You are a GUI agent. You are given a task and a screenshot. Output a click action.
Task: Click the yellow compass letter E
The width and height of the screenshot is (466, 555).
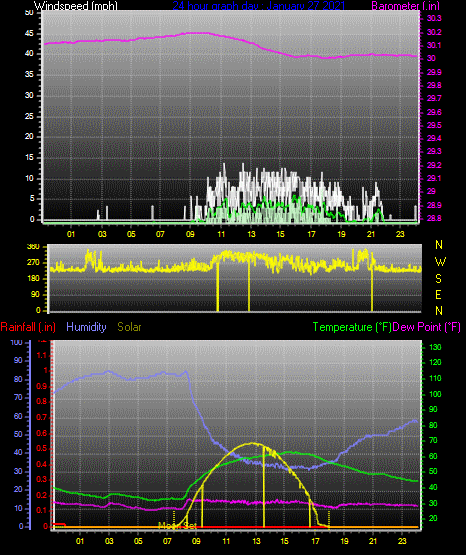click(438, 294)
